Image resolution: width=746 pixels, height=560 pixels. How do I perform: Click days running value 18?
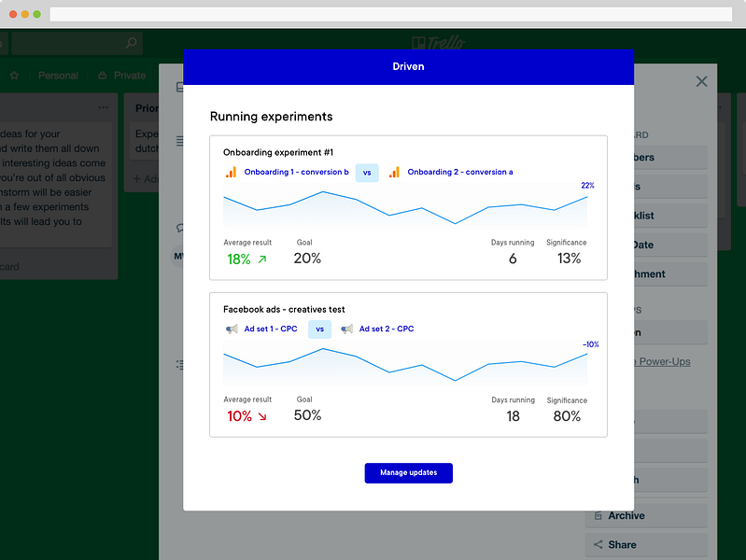[513, 416]
